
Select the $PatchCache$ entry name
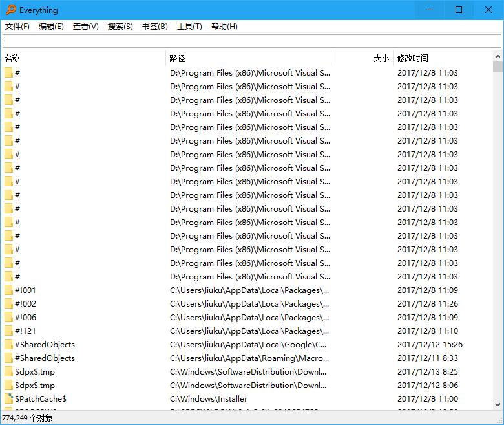(x=41, y=399)
